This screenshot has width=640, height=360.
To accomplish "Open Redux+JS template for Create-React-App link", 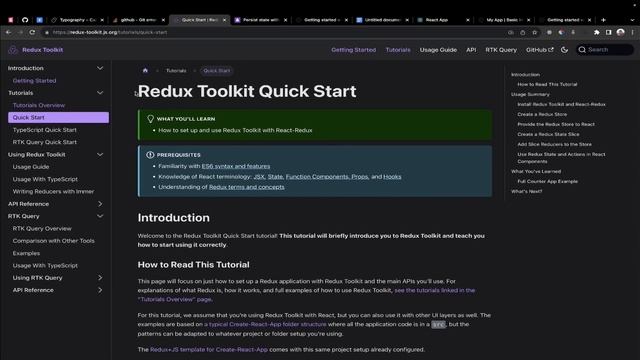I will point(209,349).
